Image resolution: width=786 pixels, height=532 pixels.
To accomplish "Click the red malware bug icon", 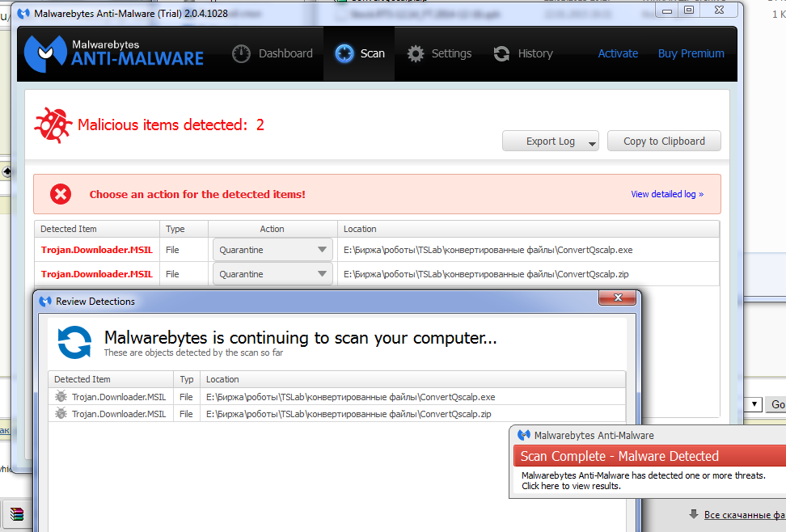I will (x=53, y=125).
